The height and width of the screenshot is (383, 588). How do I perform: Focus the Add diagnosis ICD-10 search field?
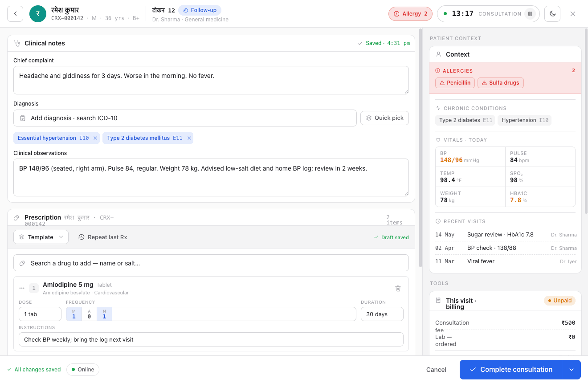(x=185, y=118)
